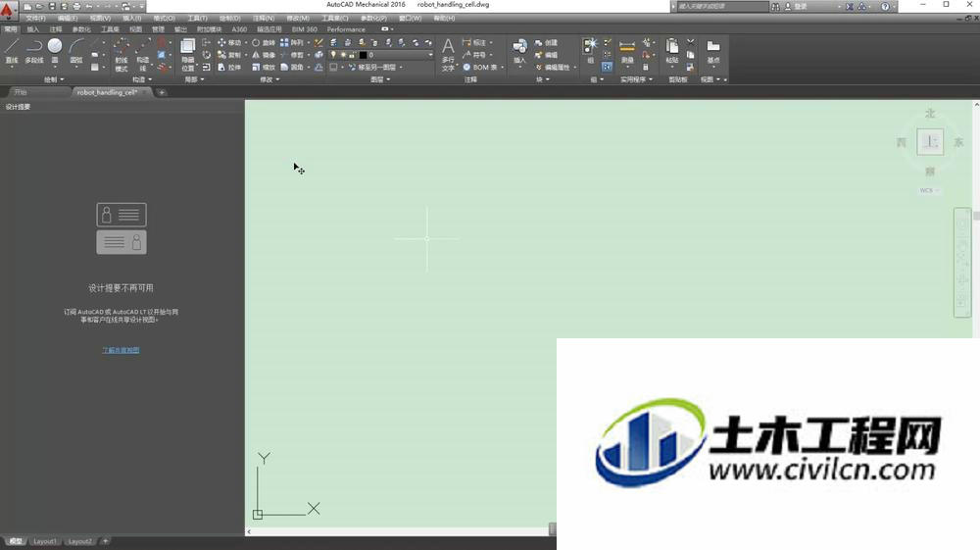Open the Edit (编辑) menu
980x550 pixels.
[x=68, y=18]
